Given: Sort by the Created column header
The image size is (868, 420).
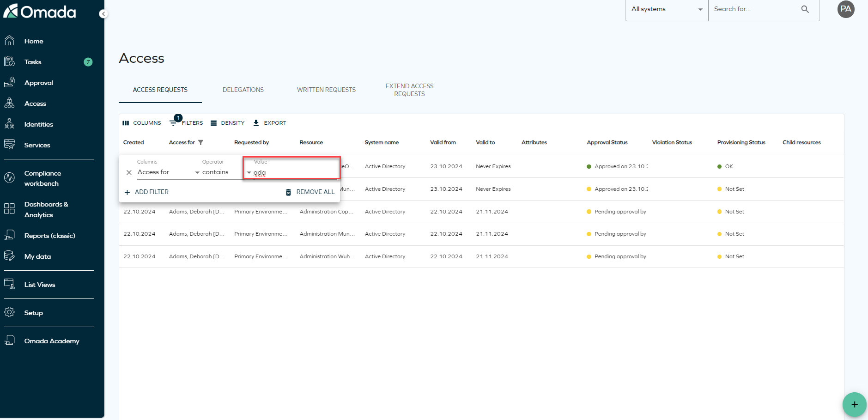Looking at the screenshot, I should pyautogui.click(x=134, y=142).
